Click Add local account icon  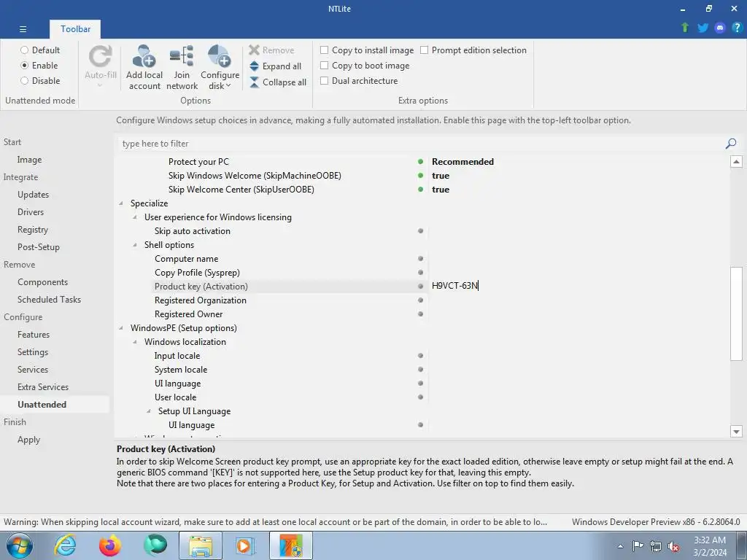point(144,56)
